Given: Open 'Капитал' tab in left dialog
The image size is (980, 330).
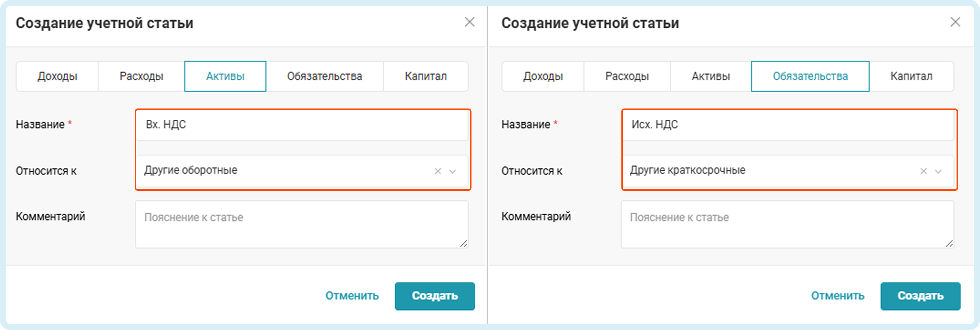Looking at the screenshot, I should coord(426,76).
